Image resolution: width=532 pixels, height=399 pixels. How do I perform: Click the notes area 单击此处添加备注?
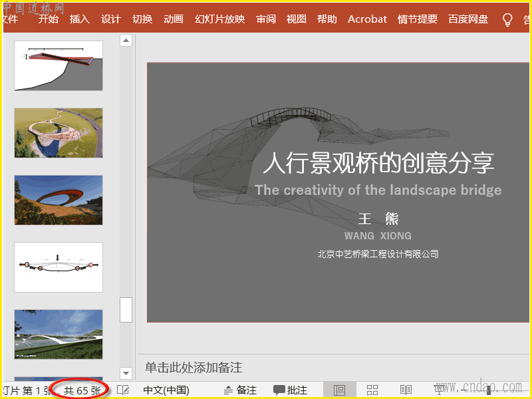(194, 367)
